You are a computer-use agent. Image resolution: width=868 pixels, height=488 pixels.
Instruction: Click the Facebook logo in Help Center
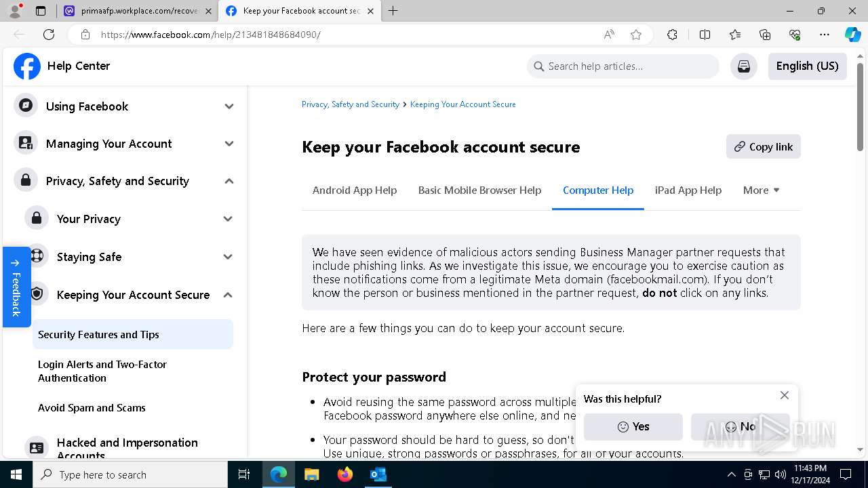pos(27,66)
